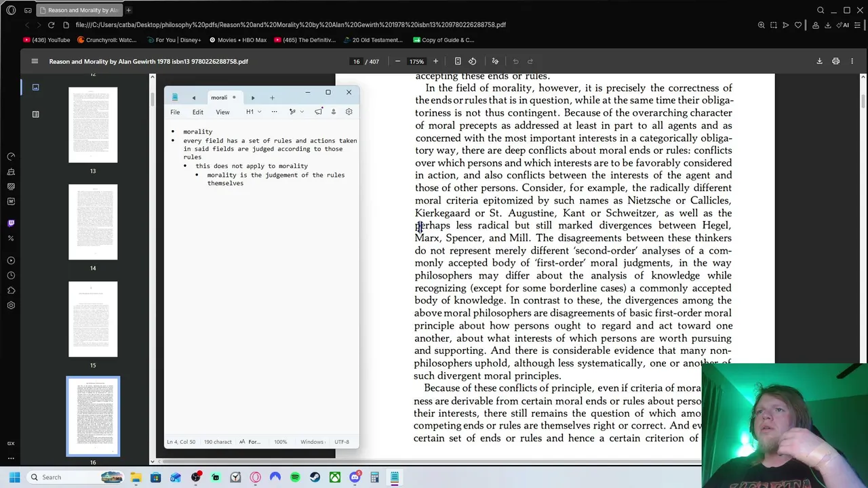This screenshot has width=868, height=488.
Task: Open the For You Disney+ bookmark
Action: pos(173,40)
